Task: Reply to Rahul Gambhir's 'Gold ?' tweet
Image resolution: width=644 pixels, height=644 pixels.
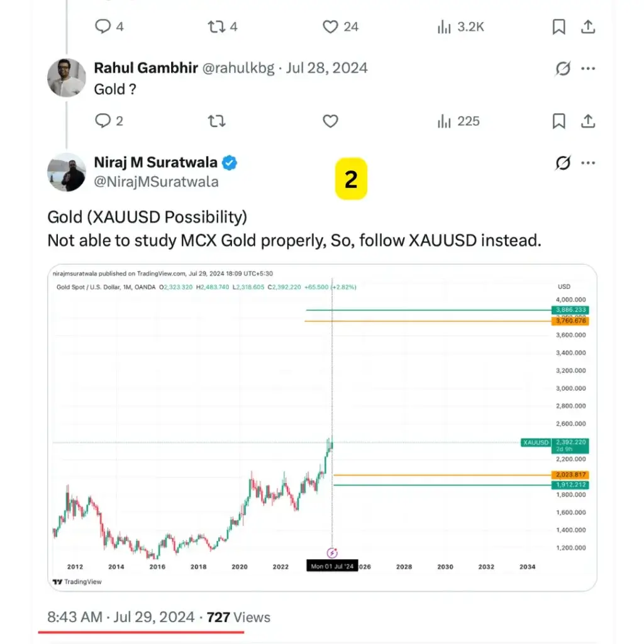Action: 104,121
